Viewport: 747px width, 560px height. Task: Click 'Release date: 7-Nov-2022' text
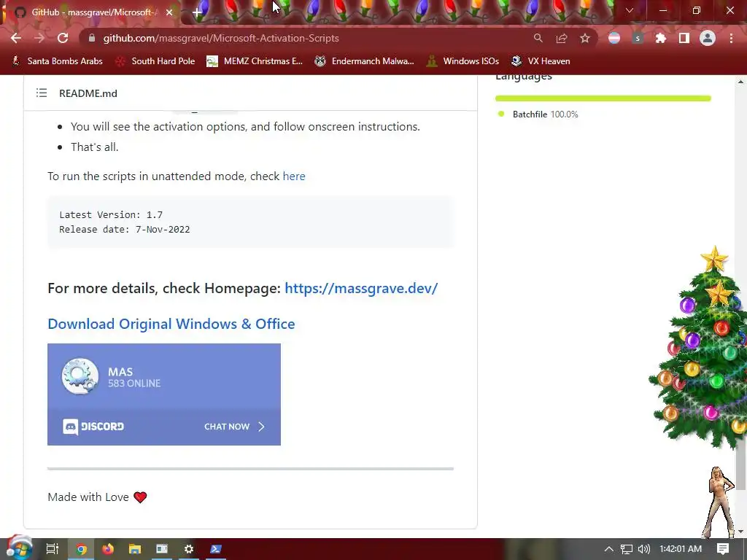click(x=124, y=230)
